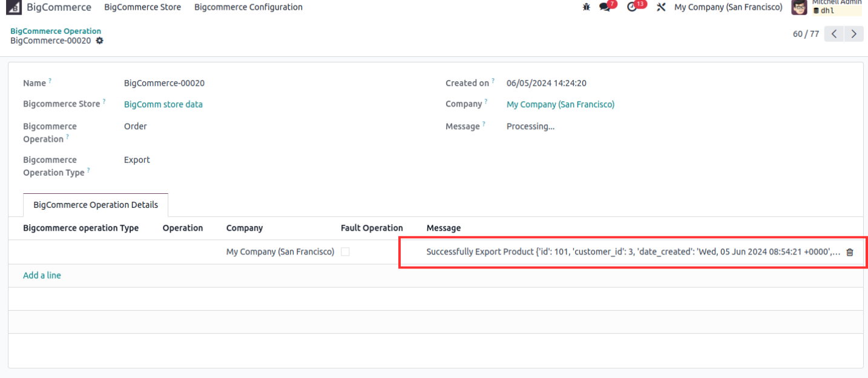Click the help question mark beside Created on
The height and width of the screenshot is (378, 868).
(493, 81)
